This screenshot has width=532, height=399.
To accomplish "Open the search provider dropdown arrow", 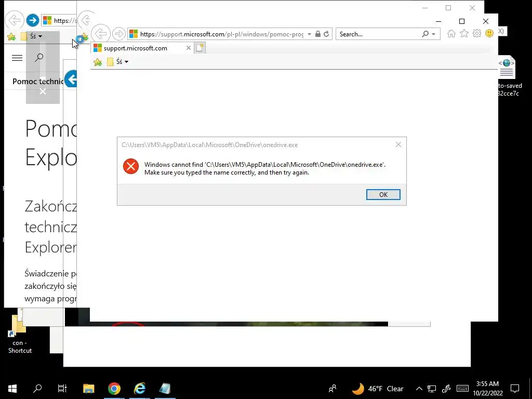I will pos(434,34).
